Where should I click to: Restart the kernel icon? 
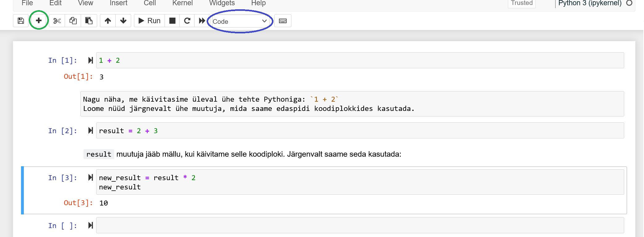click(x=187, y=21)
